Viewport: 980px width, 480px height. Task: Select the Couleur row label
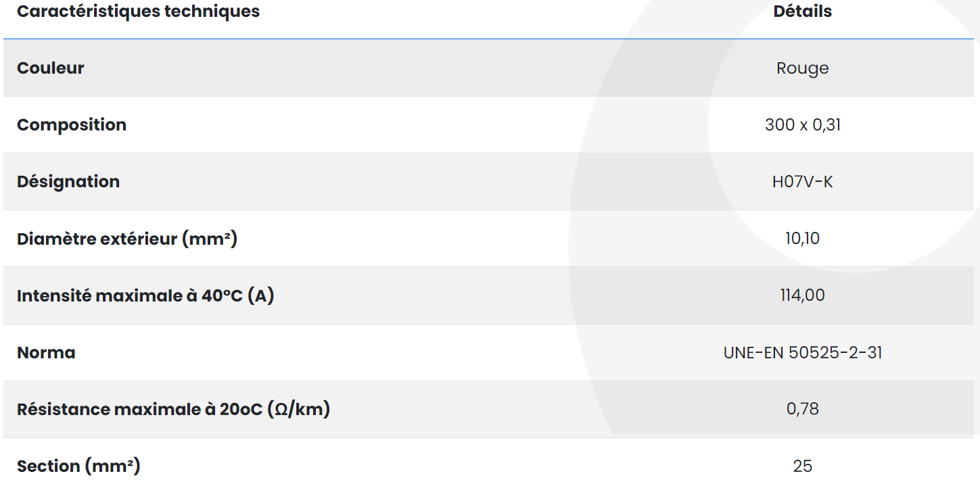[51, 68]
